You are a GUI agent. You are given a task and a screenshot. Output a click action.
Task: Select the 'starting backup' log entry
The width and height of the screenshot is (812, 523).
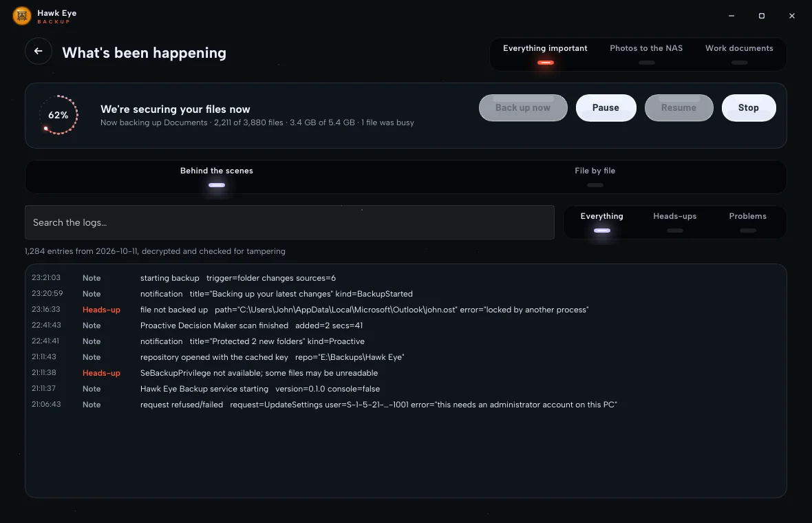405,278
